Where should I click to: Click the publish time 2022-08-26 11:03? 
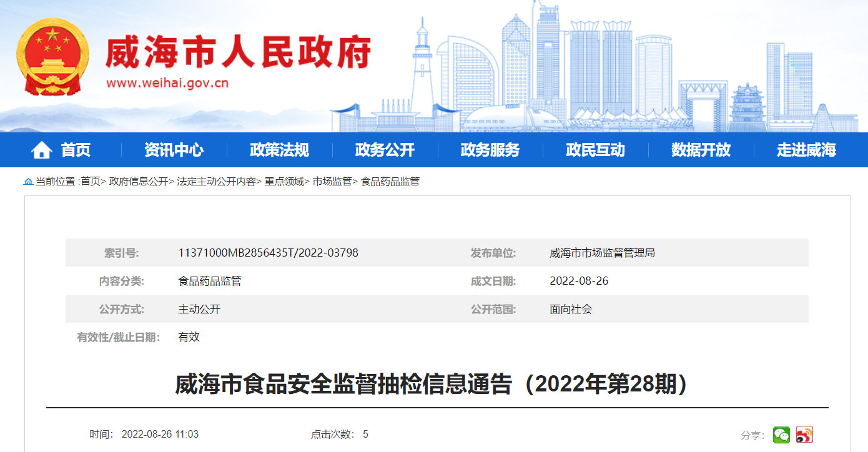[x=160, y=435]
